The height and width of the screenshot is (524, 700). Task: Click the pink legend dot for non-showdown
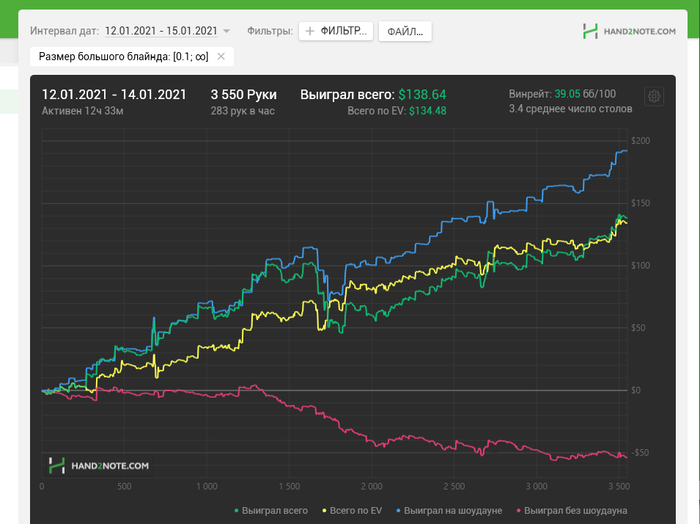click(518, 511)
